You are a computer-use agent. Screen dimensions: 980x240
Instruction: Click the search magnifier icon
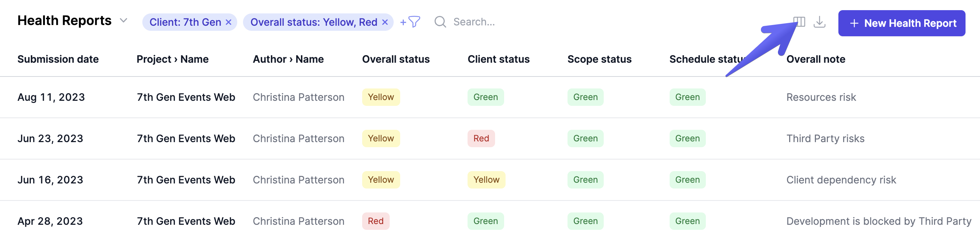point(440,22)
